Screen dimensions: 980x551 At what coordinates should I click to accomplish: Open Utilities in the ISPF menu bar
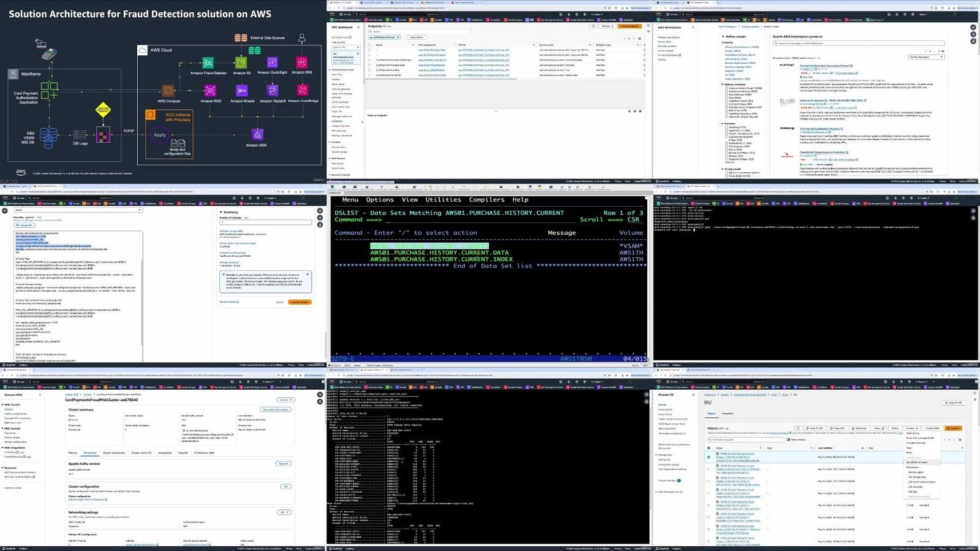443,200
